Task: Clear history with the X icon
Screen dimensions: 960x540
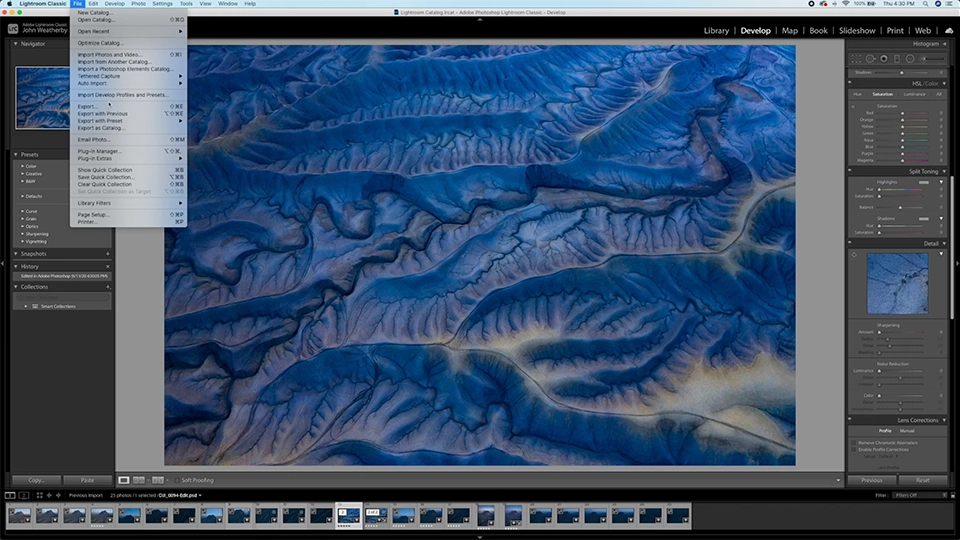Action: point(108,266)
